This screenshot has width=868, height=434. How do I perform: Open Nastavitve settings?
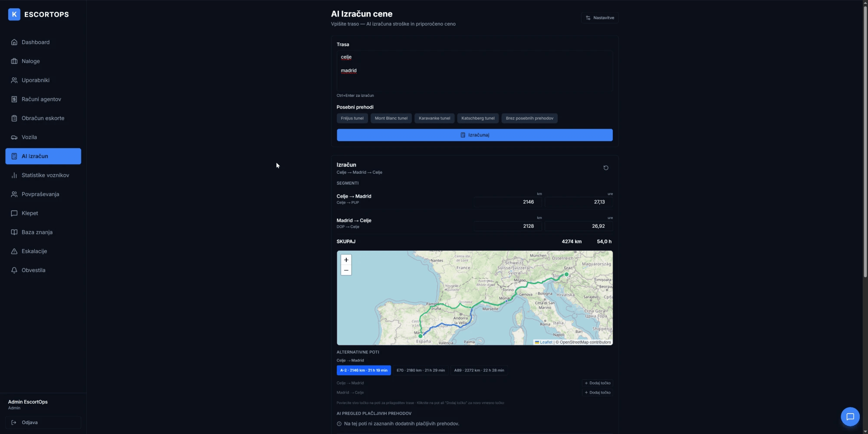pos(600,18)
